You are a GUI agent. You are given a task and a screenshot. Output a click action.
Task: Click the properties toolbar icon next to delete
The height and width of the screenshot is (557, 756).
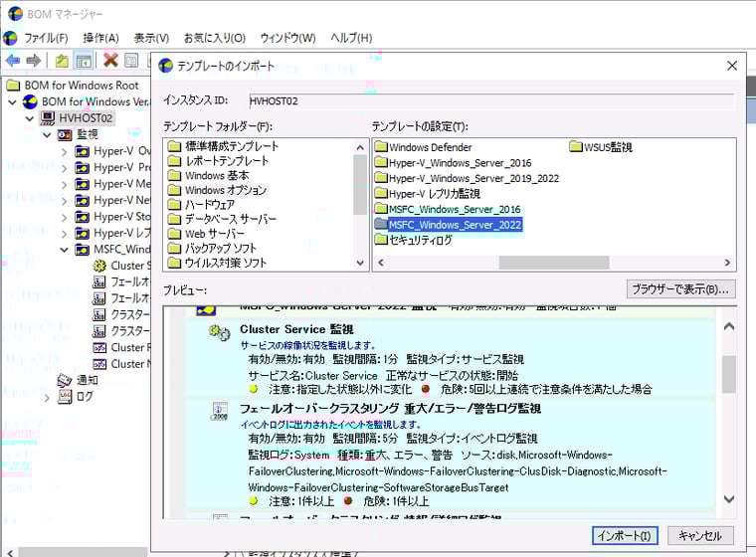(131, 61)
